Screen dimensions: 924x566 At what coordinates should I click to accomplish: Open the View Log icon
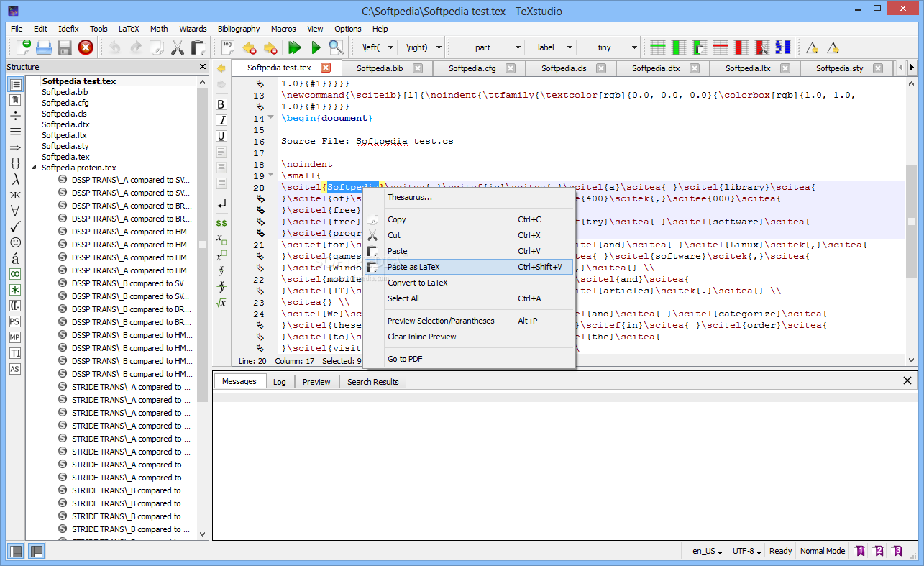click(x=228, y=47)
